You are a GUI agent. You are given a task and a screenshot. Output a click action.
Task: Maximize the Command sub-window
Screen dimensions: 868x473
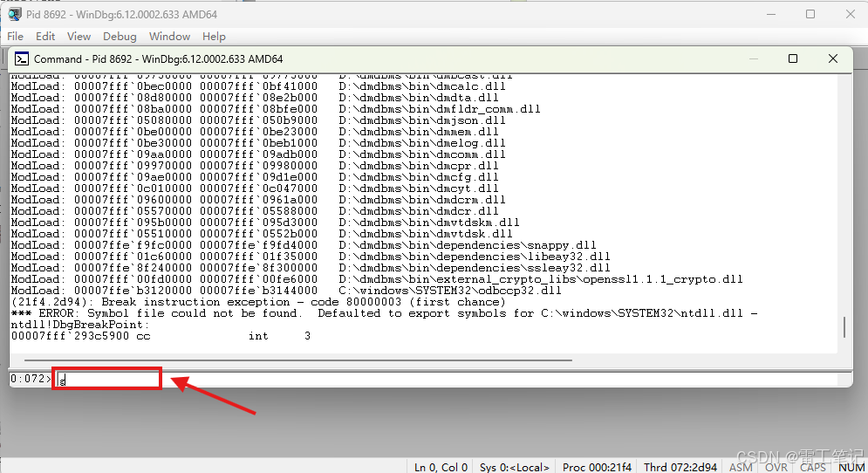[793, 58]
